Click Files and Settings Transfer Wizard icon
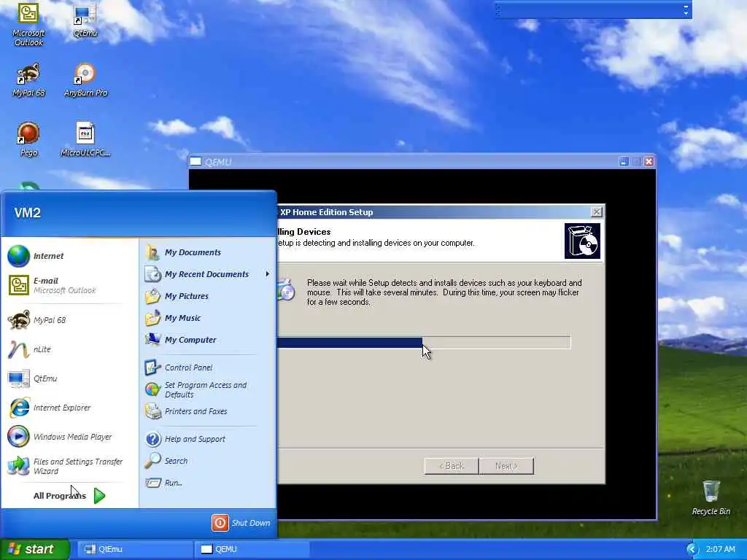747x560 pixels. point(18,466)
